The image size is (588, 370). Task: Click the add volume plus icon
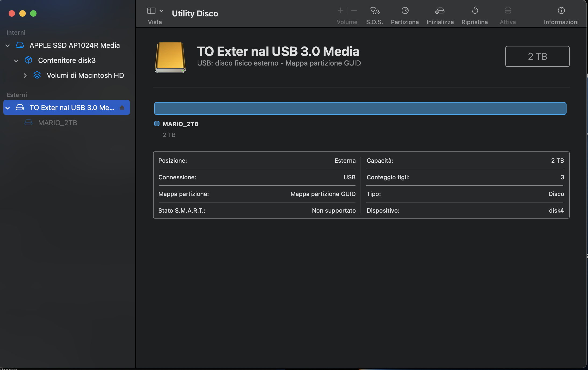click(x=340, y=11)
